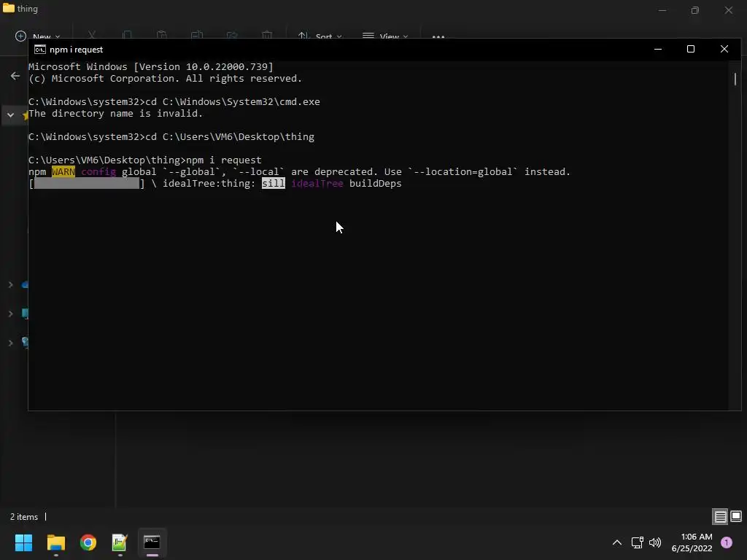
Task: Close the thing Explorer window
Action: click(729, 10)
